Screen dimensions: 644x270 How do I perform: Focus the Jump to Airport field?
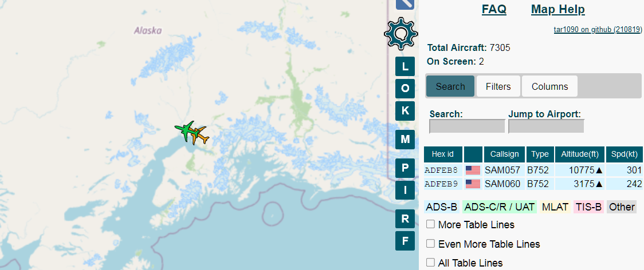[546, 126]
